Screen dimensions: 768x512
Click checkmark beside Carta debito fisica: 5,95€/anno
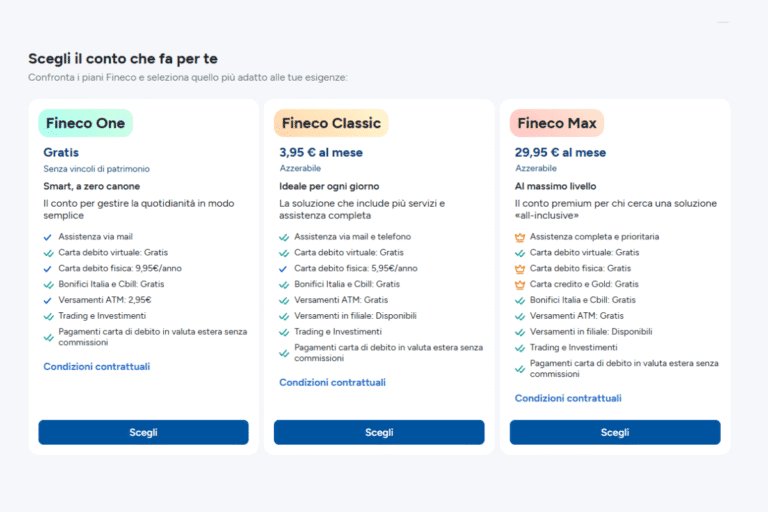[284, 268]
